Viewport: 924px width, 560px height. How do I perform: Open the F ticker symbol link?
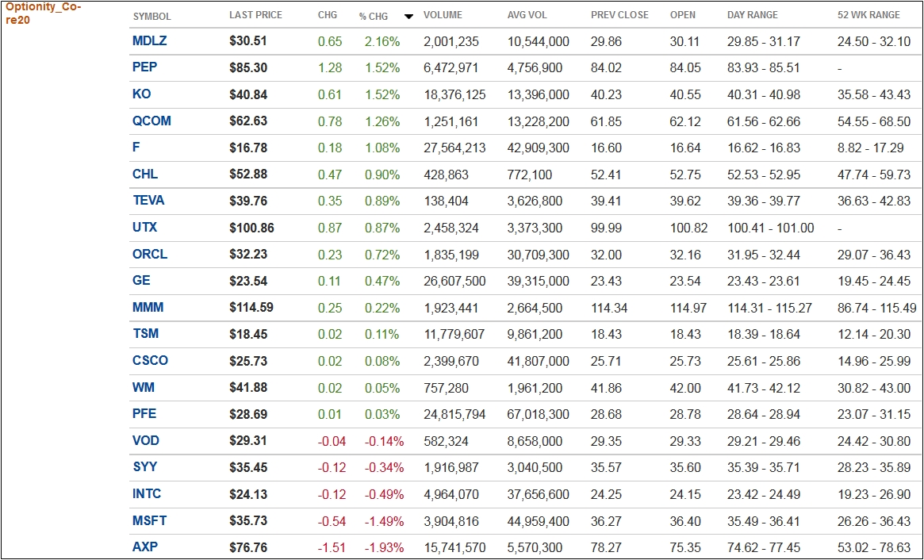tap(136, 148)
